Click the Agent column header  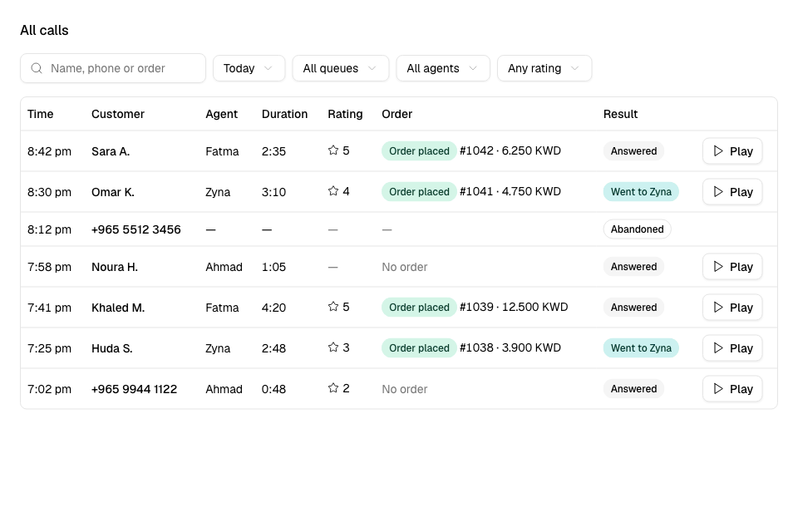tap(221, 114)
